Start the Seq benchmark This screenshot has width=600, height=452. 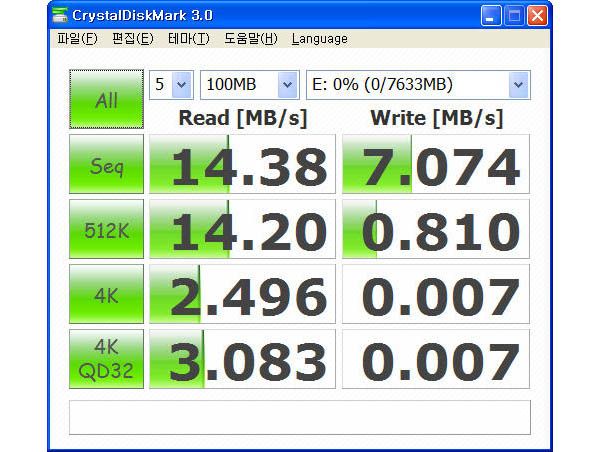[106, 164]
